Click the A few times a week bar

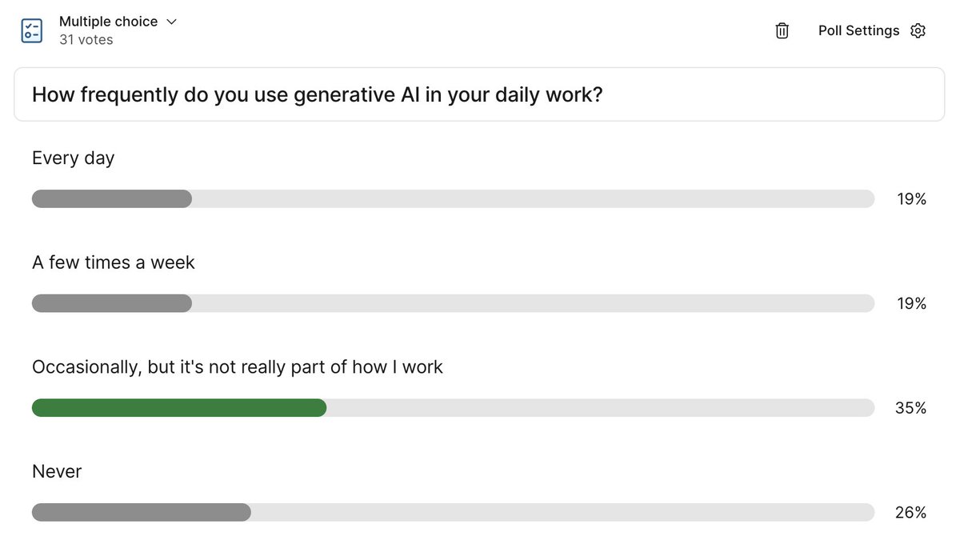point(453,303)
